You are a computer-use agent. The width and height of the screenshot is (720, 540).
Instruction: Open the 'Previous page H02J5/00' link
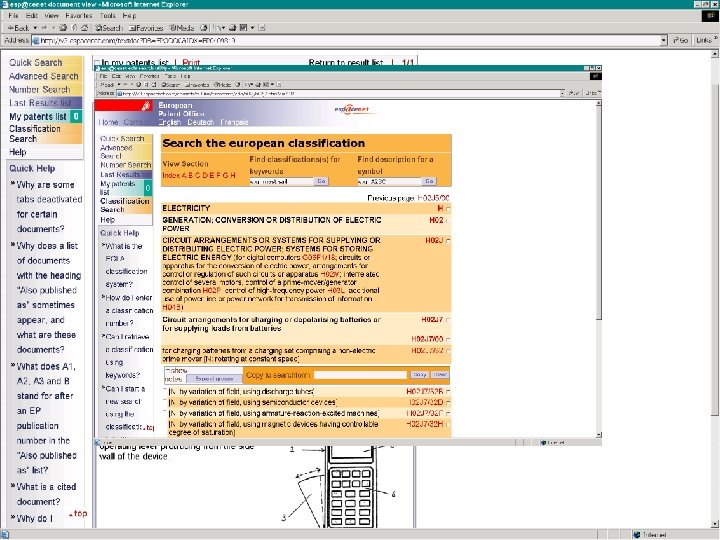(x=433, y=198)
